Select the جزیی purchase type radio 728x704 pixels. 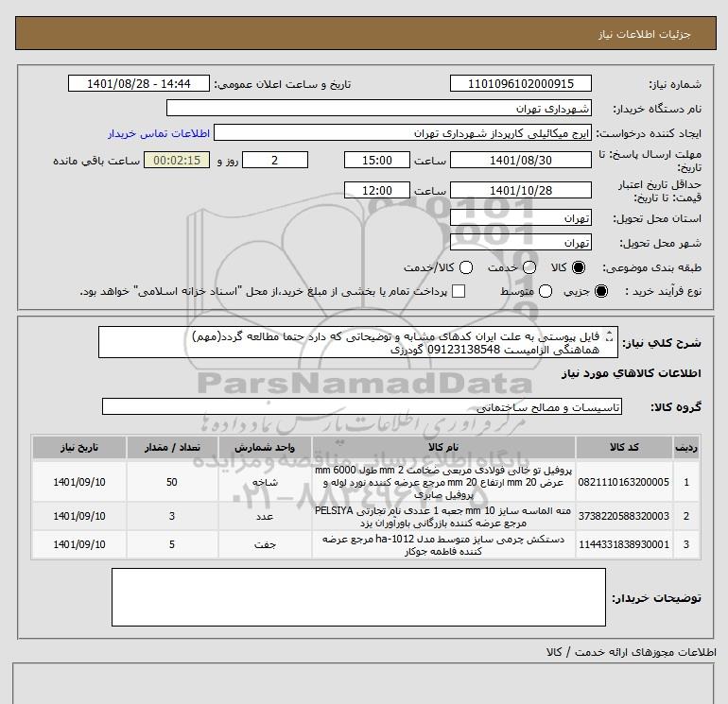pyautogui.click(x=600, y=291)
